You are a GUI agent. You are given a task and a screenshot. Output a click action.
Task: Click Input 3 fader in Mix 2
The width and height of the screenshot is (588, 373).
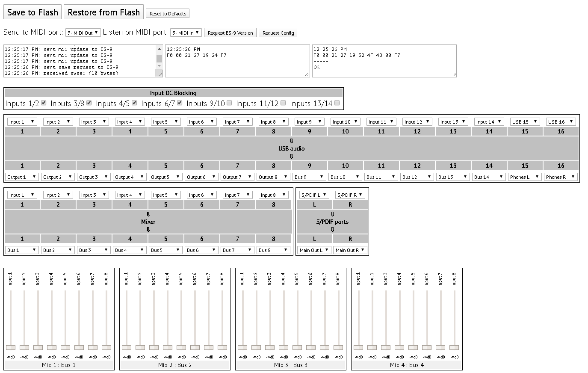click(154, 347)
